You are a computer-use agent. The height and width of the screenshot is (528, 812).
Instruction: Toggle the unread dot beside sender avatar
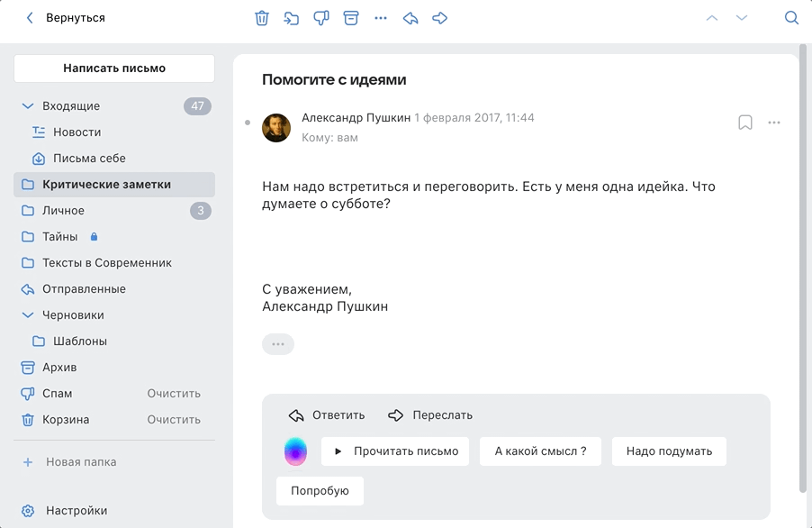point(248,123)
